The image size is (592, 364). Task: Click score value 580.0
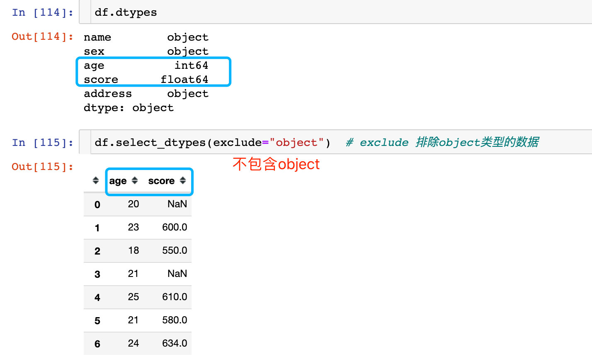pos(175,320)
